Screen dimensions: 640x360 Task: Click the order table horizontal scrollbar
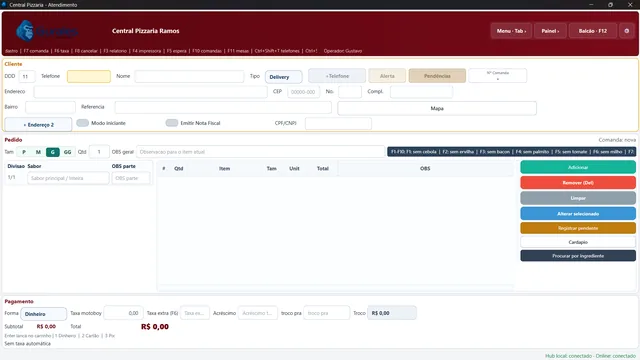click(x=336, y=287)
